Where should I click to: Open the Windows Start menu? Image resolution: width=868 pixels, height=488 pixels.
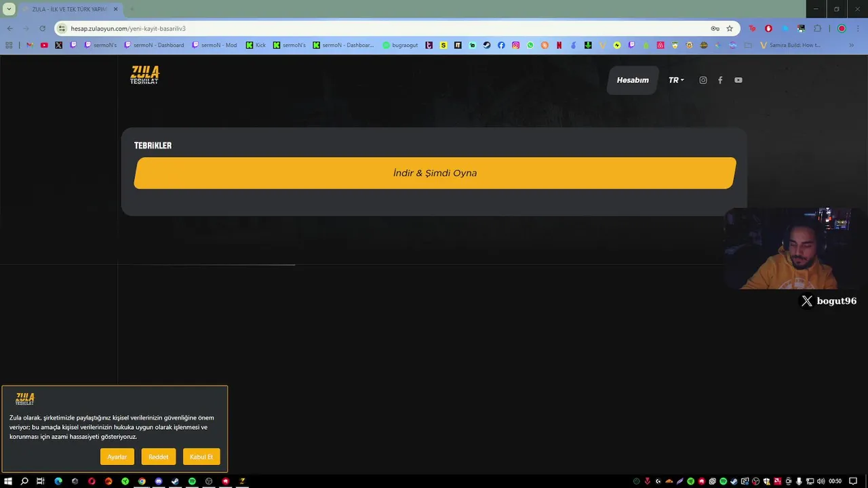click(x=8, y=481)
